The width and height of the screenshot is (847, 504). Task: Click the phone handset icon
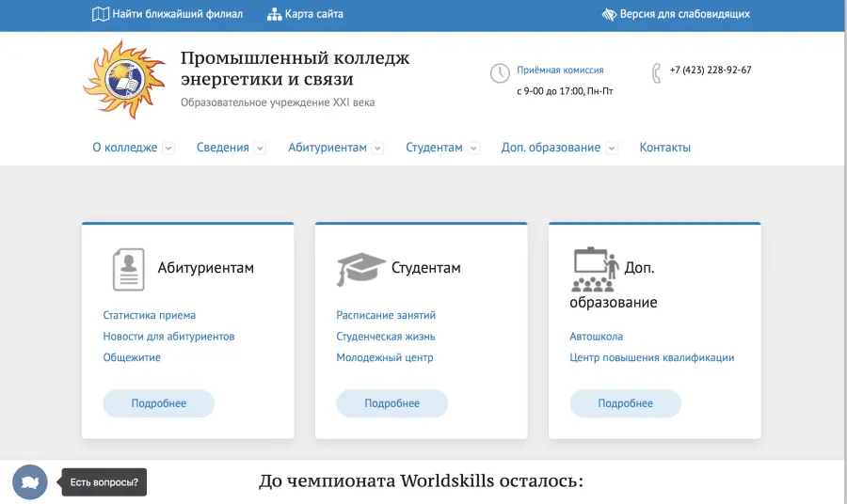656,72
